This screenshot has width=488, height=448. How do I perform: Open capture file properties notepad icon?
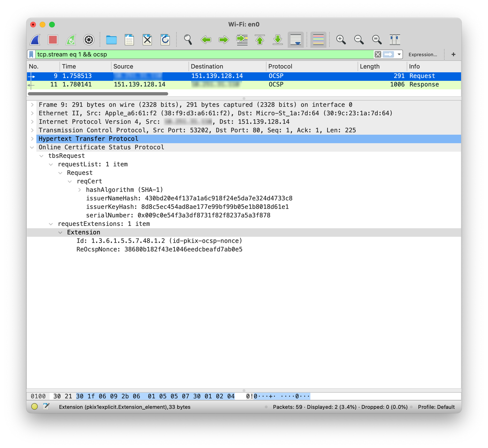point(46,407)
